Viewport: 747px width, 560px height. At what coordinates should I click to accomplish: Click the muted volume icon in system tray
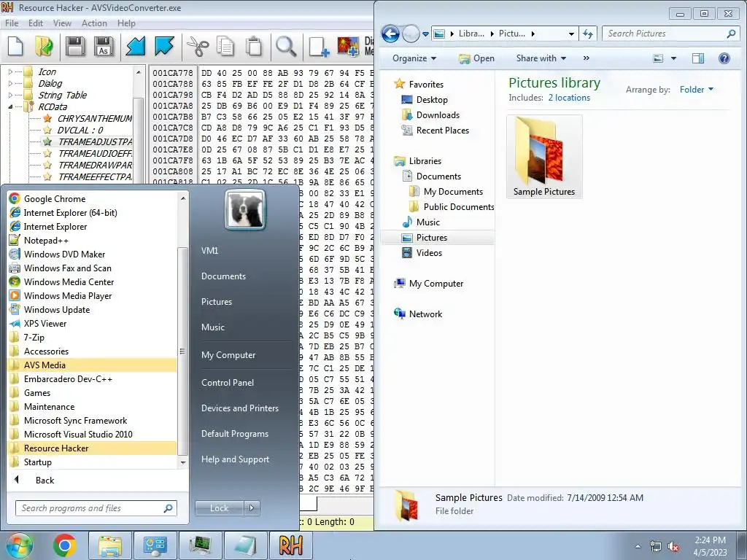[x=673, y=547]
